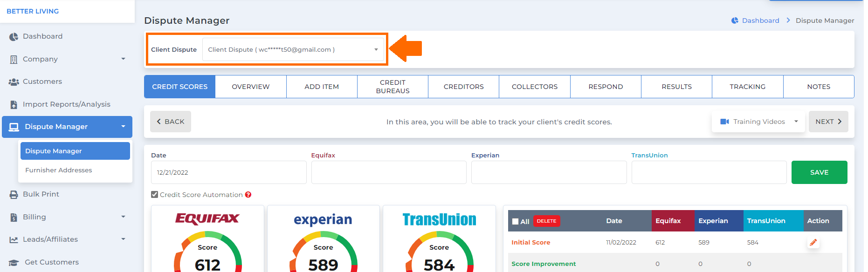Click the Dashboard pie-chart sidebar icon
Image resolution: width=868 pixels, height=272 pixels.
[14, 37]
